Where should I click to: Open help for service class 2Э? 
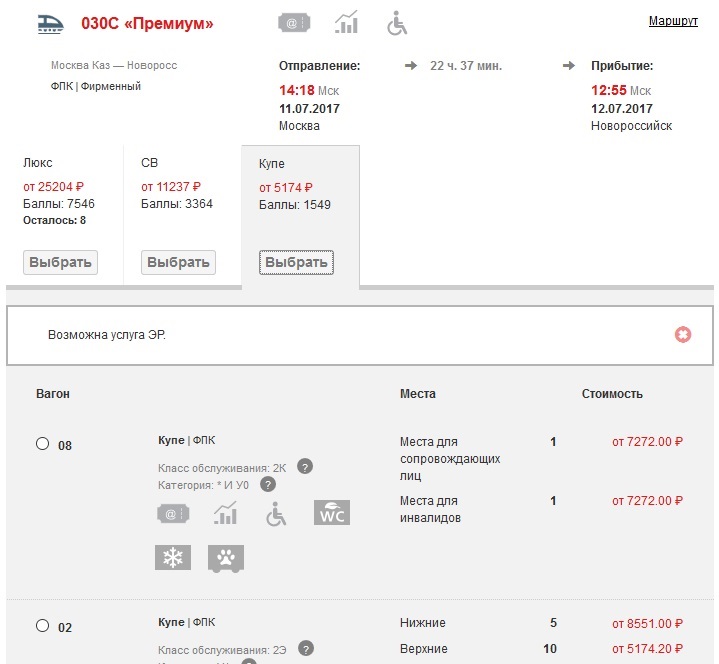tap(305, 648)
